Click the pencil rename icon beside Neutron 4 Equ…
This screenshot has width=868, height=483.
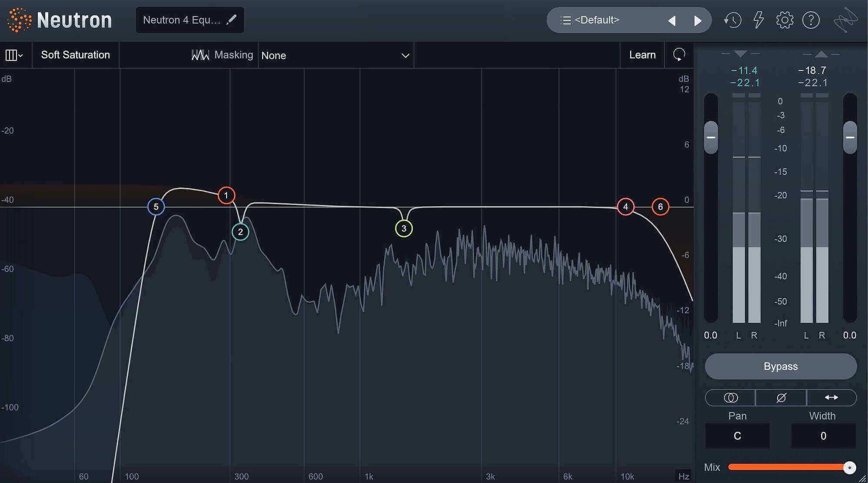pos(231,20)
